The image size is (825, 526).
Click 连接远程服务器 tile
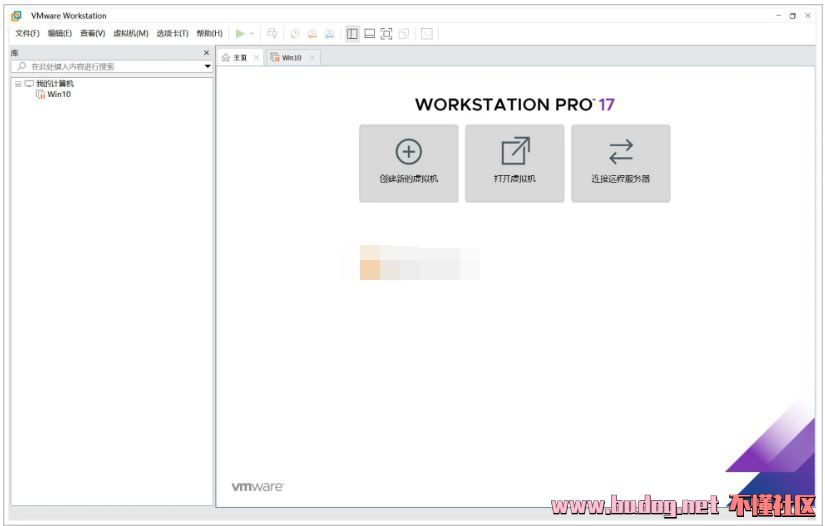[621, 163]
